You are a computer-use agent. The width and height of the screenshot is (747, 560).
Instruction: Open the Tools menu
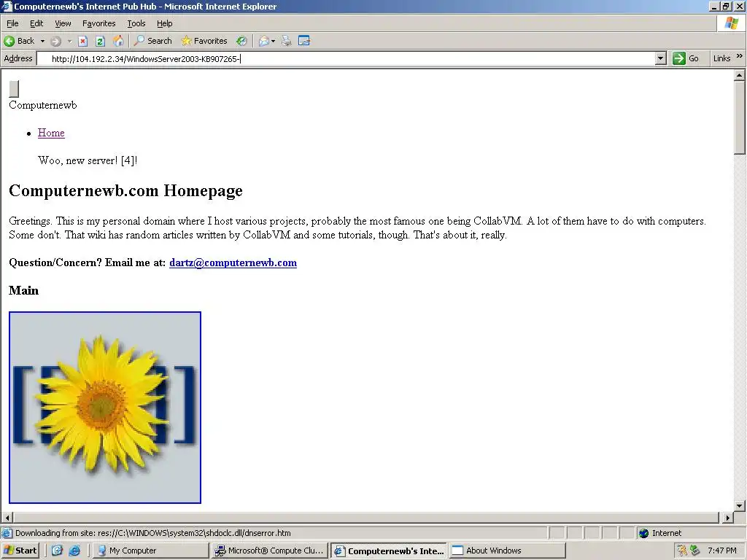point(136,23)
